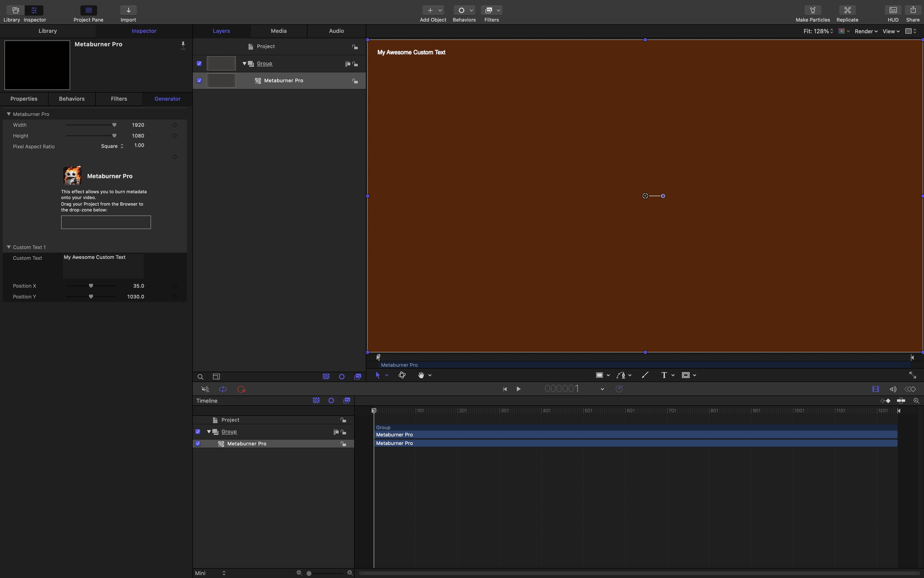
Task: Toggle the Record animation button
Action: point(241,389)
